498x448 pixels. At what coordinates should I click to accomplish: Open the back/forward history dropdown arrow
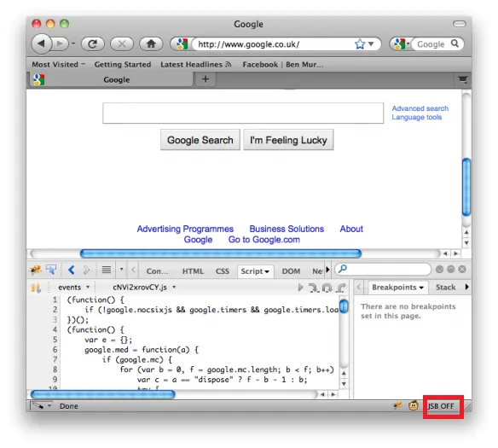(73, 44)
